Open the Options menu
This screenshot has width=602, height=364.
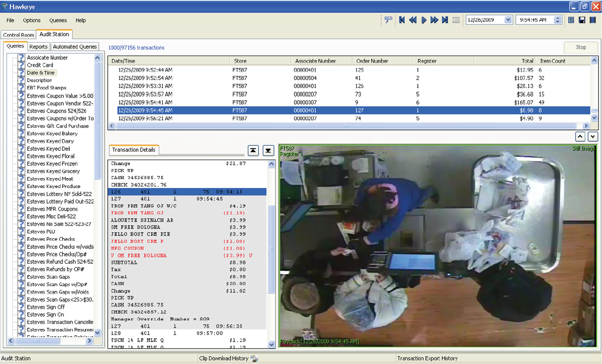pos(32,20)
